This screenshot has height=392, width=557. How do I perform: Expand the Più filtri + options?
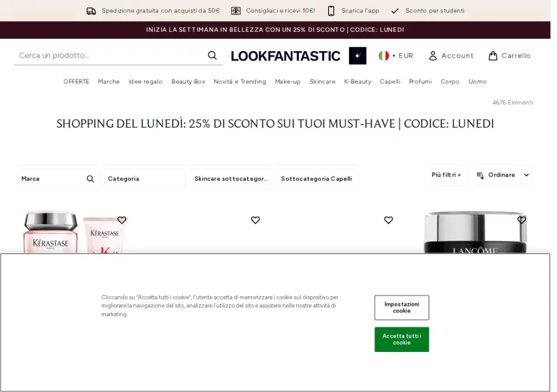[446, 175]
